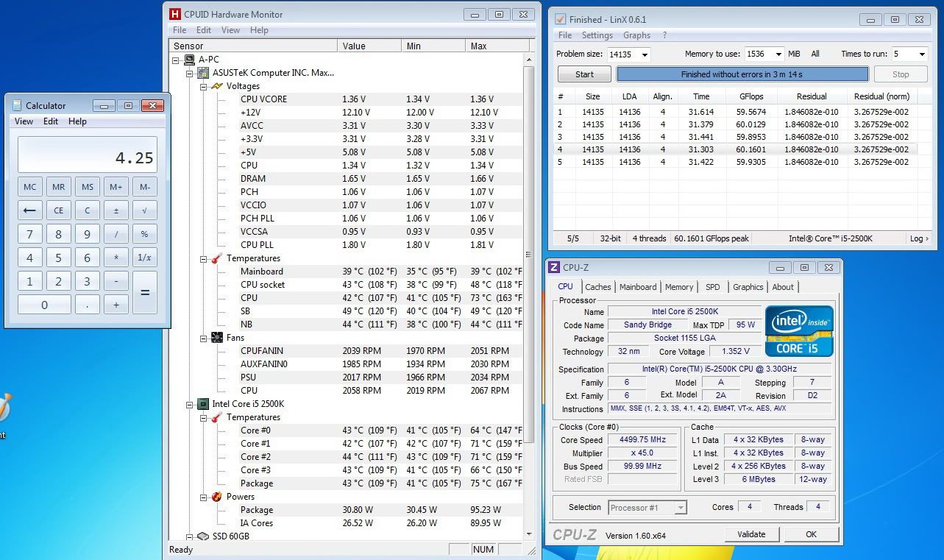Open the About tab in CPU-Z
944x560 pixels.
coord(783,287)
